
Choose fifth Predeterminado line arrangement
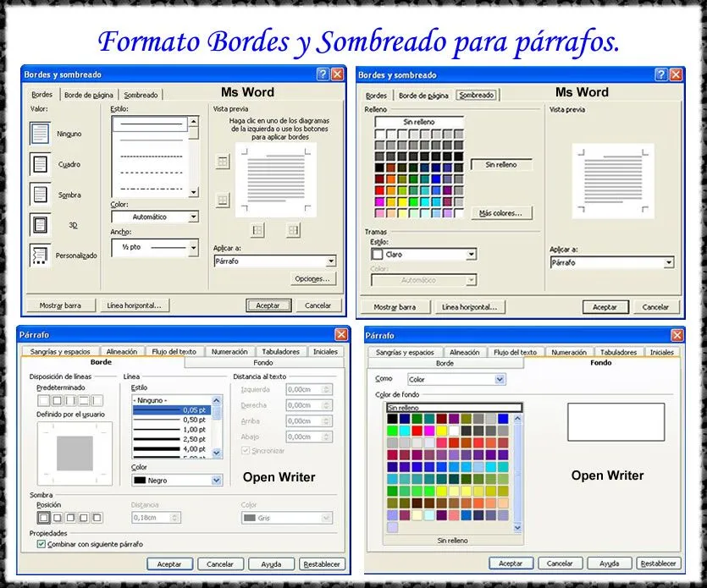(x=97, y=400)
